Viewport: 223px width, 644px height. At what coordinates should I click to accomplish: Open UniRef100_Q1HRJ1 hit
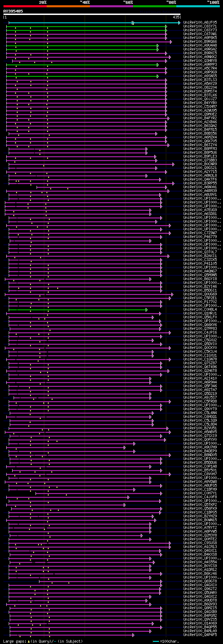coord(200,313)
